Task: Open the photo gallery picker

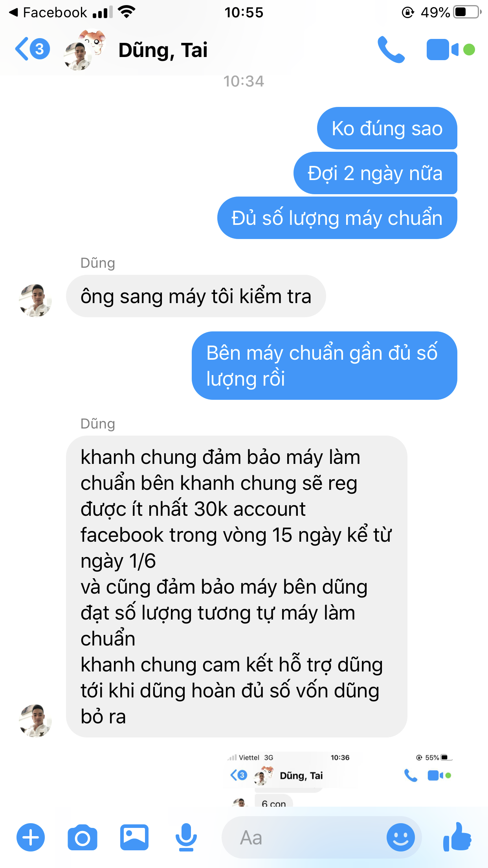Action: pos(134,837)
